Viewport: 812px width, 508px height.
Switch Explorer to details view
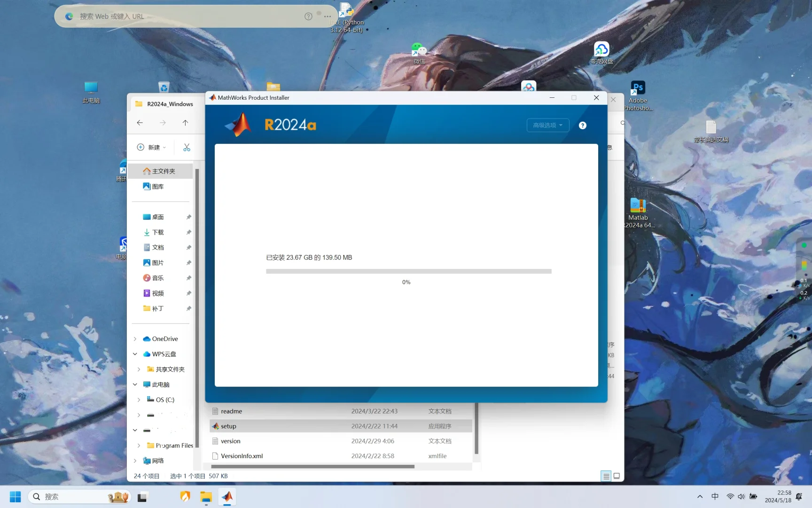pyautogui.click(x=606, y=476)
